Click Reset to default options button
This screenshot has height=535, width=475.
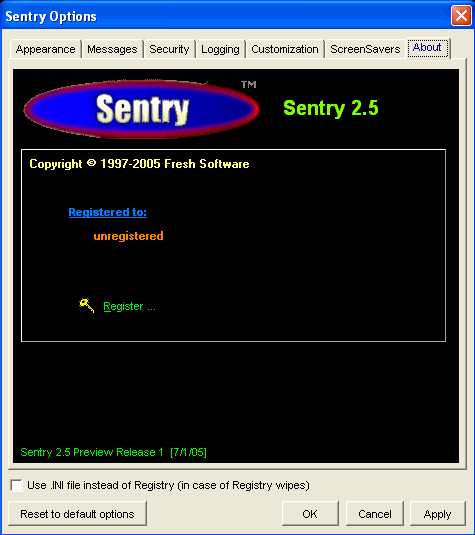pyautogui.click(x=77, y=514)
